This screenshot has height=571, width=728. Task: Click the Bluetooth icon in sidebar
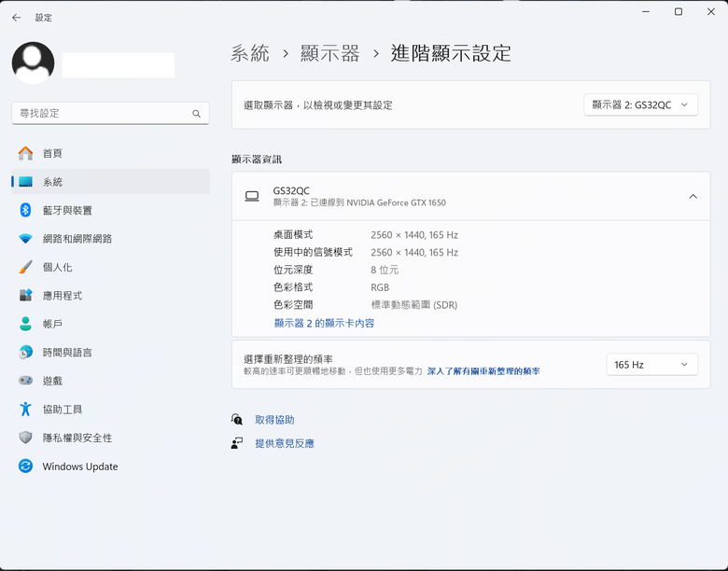tap(25, 210)
